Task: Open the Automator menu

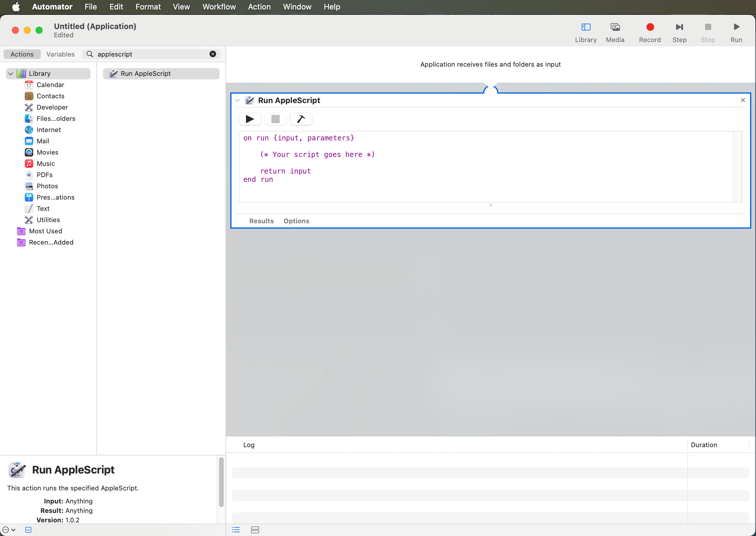Action: (x=52, y=7)
